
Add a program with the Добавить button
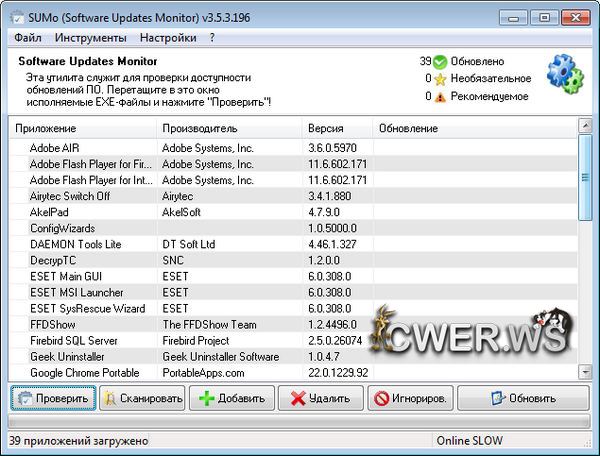(232, 398)
